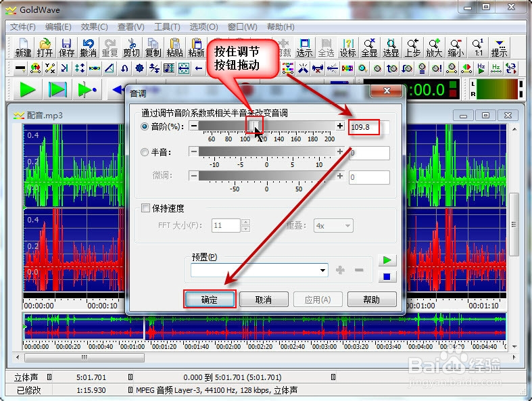Click the 应用(A) button
The image size is (532, 401).
318,300
